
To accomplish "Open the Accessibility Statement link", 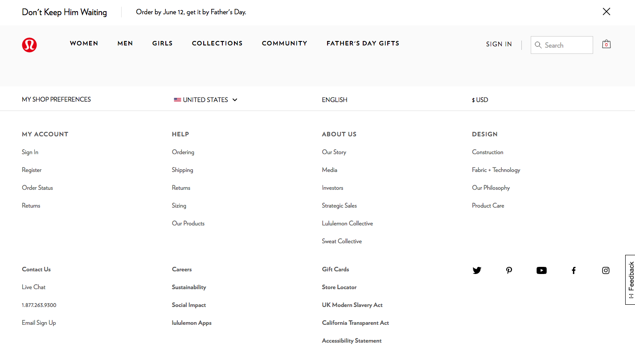I will tap(352, 340).
